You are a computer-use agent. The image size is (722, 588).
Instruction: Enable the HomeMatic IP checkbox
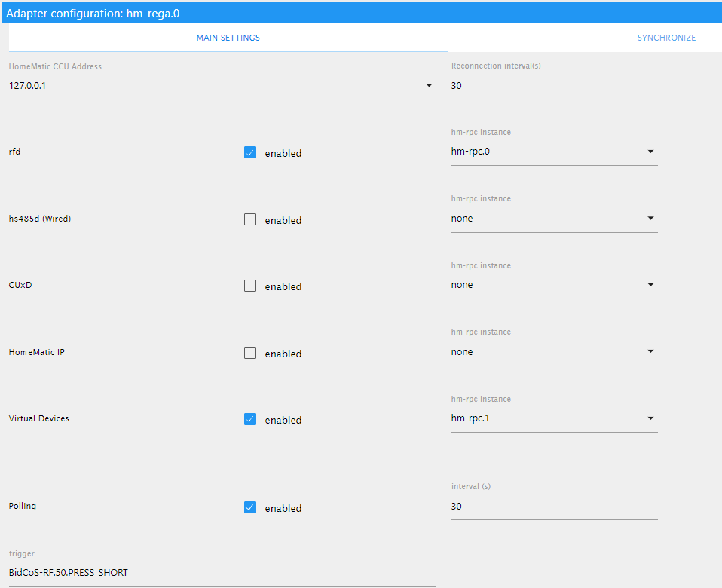[x=250, y=353]
